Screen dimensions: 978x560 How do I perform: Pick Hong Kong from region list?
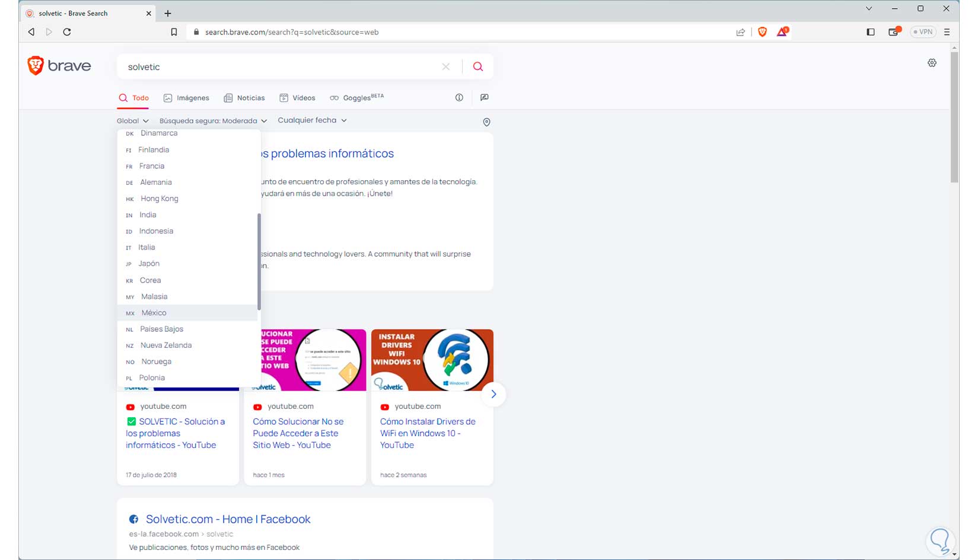click(189, 199)
